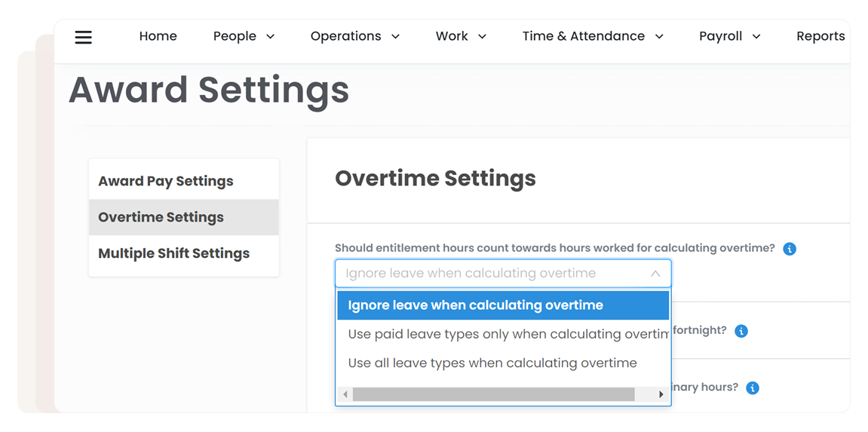Viewport: 868px width, 432px height.
Task: Select the Overtime Settings sidebar tab
Action: (161, 217)
